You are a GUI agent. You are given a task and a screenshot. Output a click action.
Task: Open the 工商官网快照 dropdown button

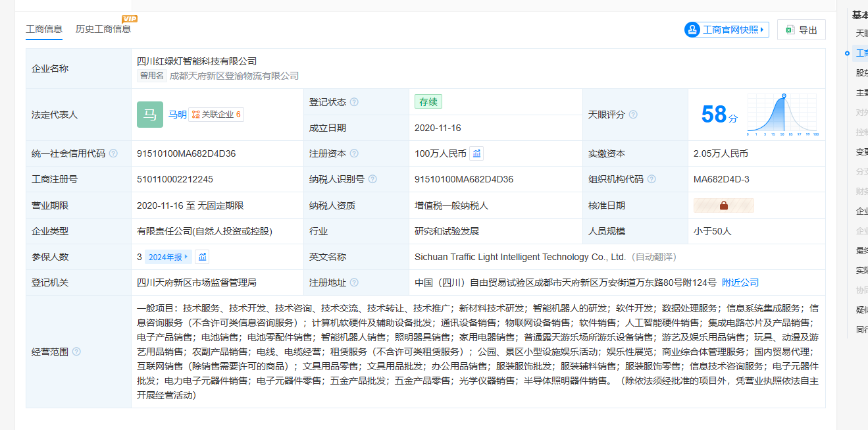coord(727,30)
